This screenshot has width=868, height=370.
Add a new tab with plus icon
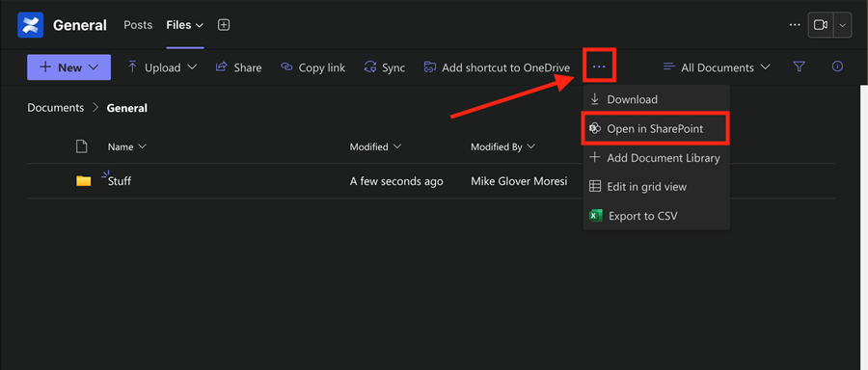224,25
